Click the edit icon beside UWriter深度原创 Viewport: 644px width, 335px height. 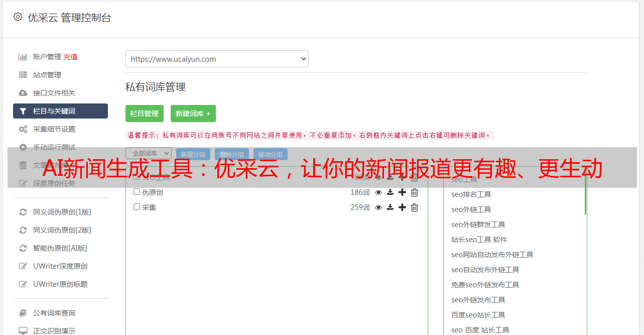23,266
